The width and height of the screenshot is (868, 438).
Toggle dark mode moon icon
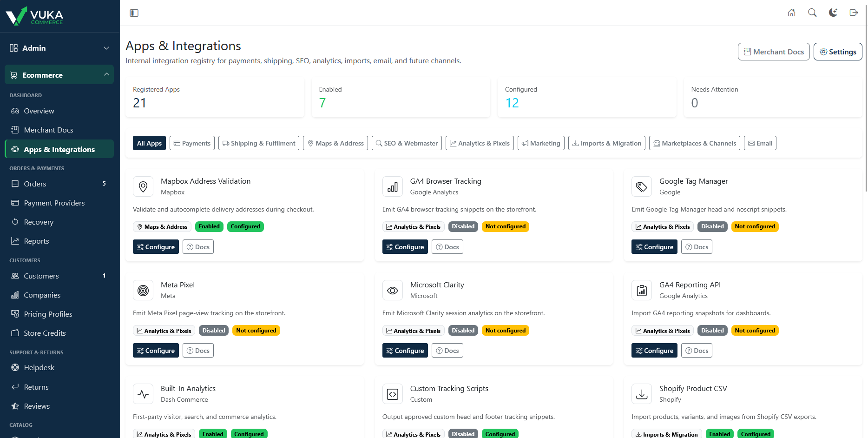(x=833, y=13)
